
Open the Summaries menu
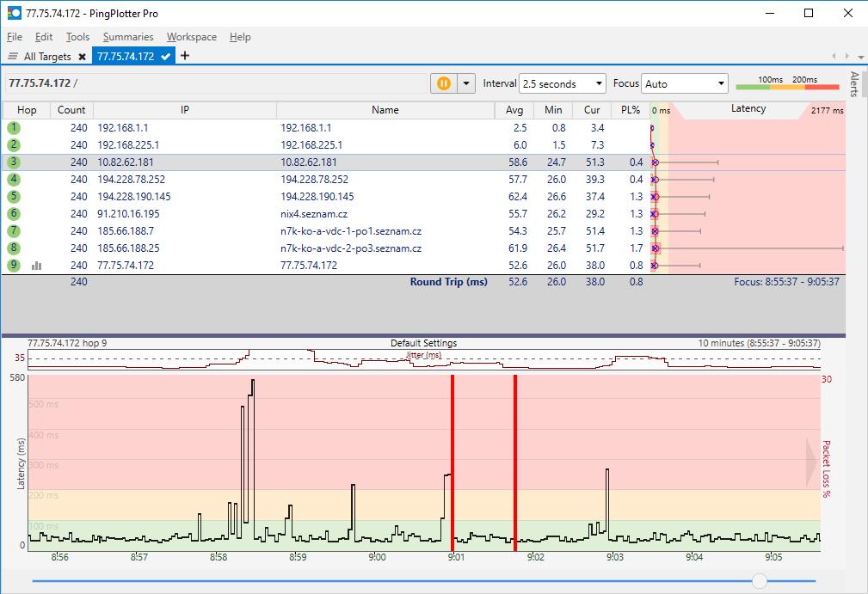click(x=127, y=37)
